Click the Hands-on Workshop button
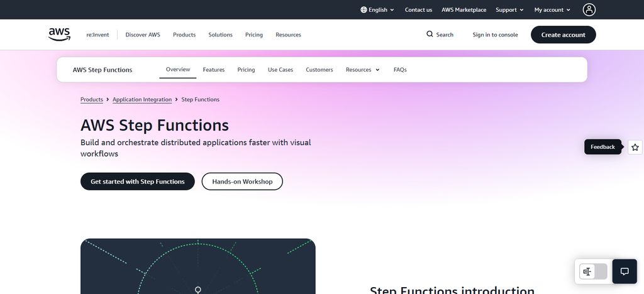The image size is (644, 294). point(242,182)
